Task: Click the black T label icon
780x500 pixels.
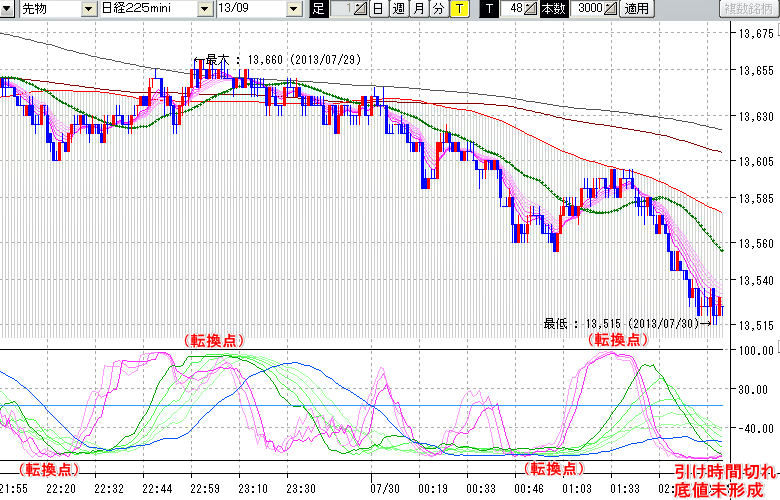Action: pyautogui.click(x=489, y=9)
